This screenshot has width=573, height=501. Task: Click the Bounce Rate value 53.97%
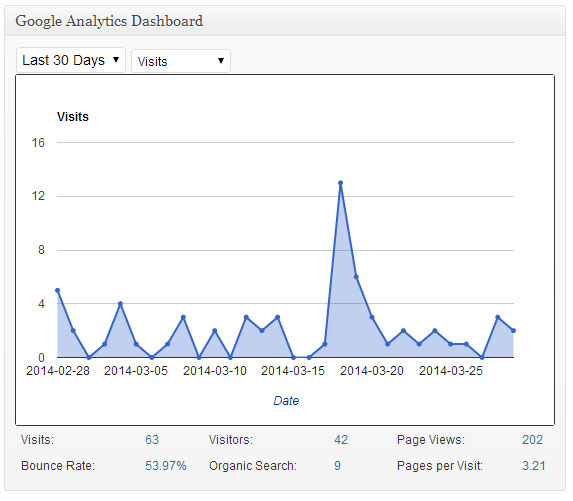pos(166,466)
